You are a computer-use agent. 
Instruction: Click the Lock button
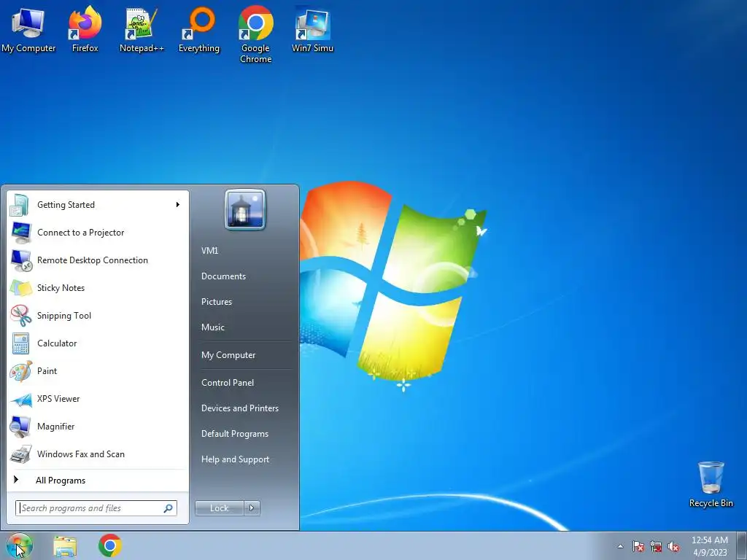[219, 508]
